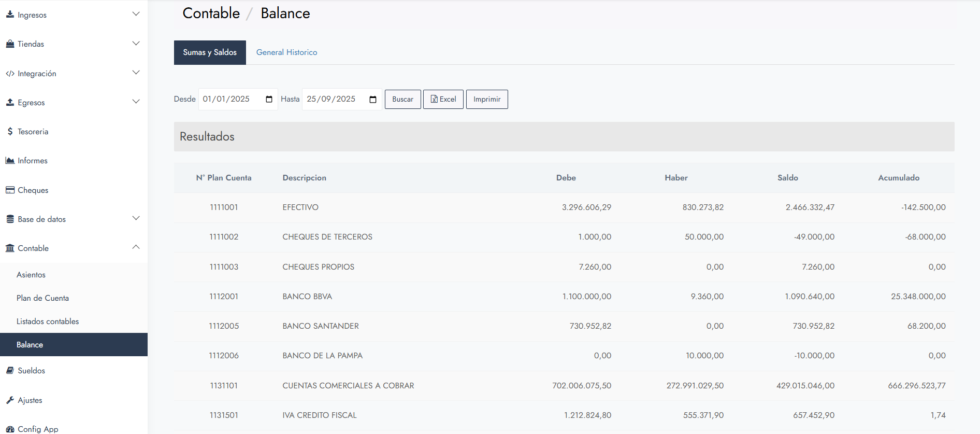
Task: Click the Ingresos download icon in sidebar
Action: (x=10, y=15)
